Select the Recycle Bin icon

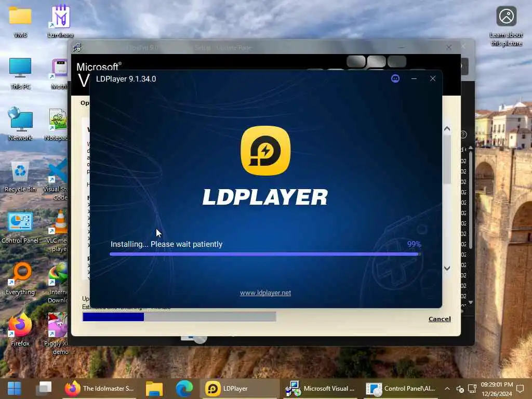20,177
